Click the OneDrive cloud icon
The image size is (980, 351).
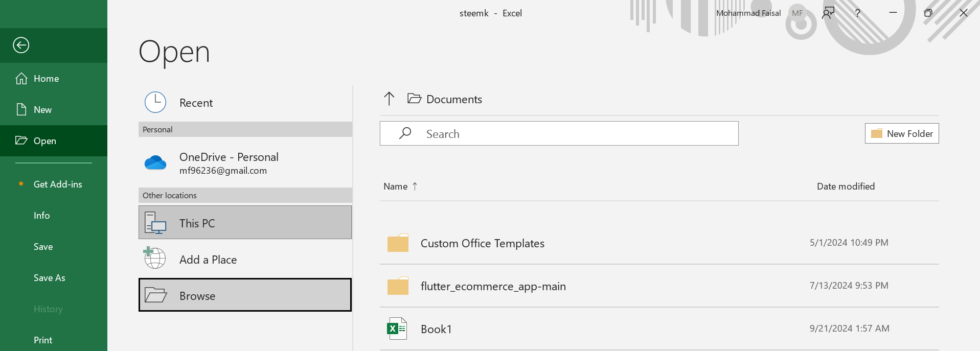[x=155, y=163]
